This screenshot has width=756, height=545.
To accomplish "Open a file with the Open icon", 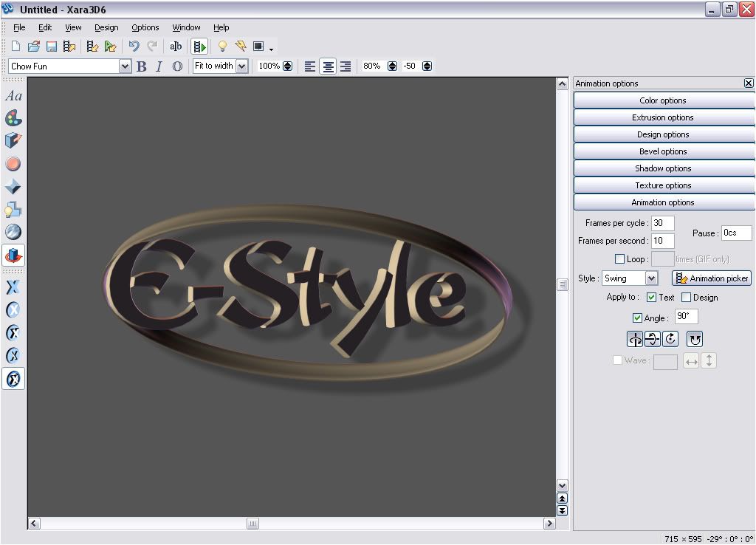I will pos(33,47).
